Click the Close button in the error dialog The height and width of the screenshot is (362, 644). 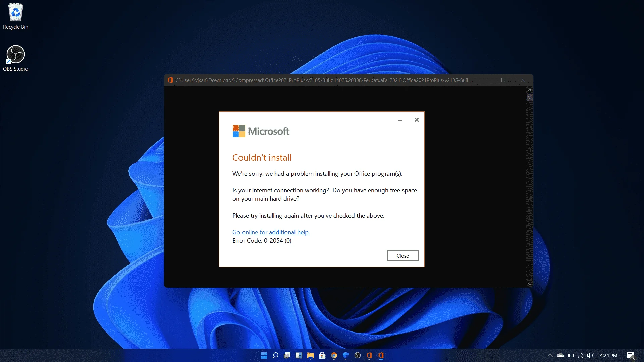coord(402,256)
